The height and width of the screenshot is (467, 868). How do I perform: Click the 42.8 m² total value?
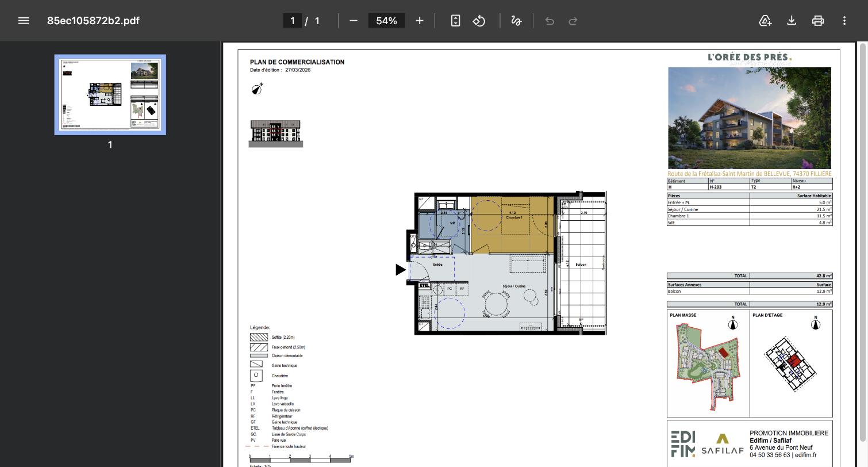click(824, 276)
